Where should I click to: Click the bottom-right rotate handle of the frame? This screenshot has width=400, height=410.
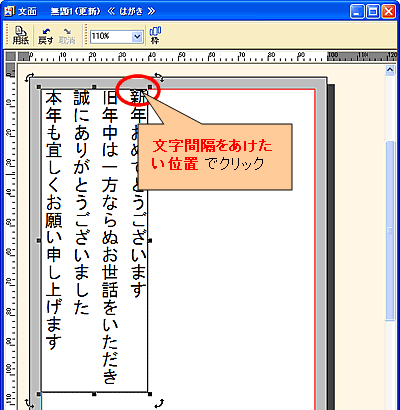[159, 403]
